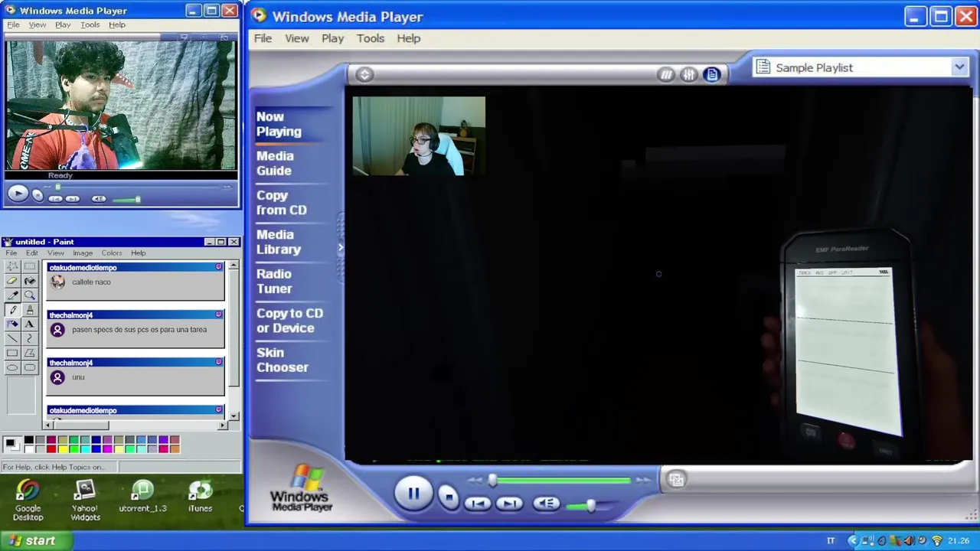The height and width of the screenshot is (551, 980).
Task: Show equalizer and settings pane icon
Action: (x=688, y=74)
